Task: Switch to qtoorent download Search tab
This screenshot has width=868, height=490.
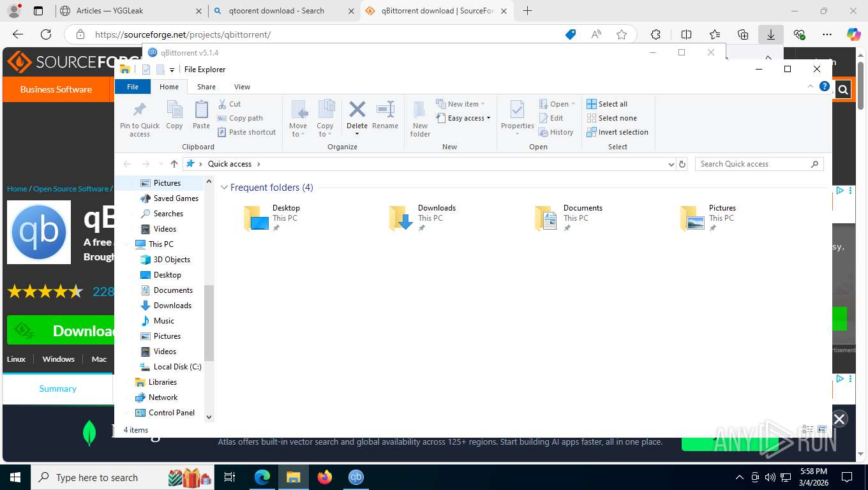Action: tap(284, 11)
